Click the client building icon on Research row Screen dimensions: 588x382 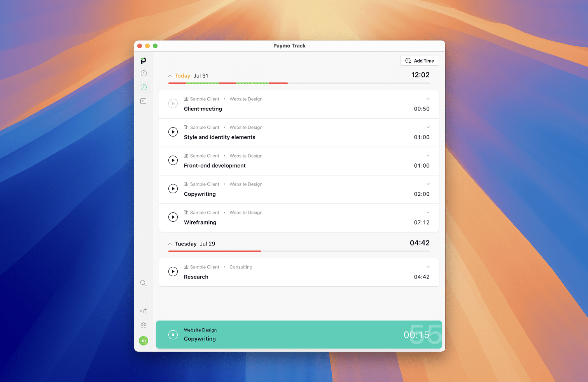(186, 267)
